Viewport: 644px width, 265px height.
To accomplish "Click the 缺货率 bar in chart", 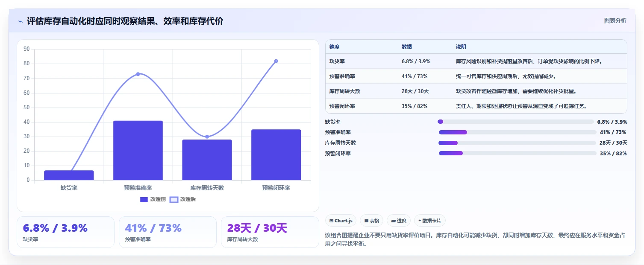I will click(x=69, y=175).
